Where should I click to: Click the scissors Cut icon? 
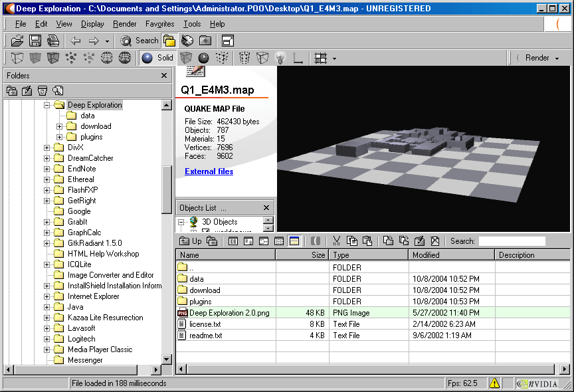click(x=336, y=241)
